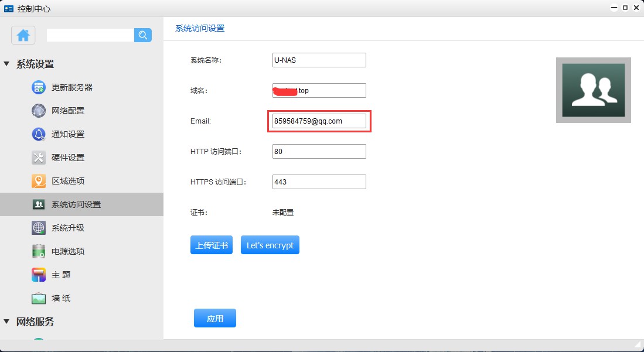Click the 应用 apply button

click(x=215, y=319)
